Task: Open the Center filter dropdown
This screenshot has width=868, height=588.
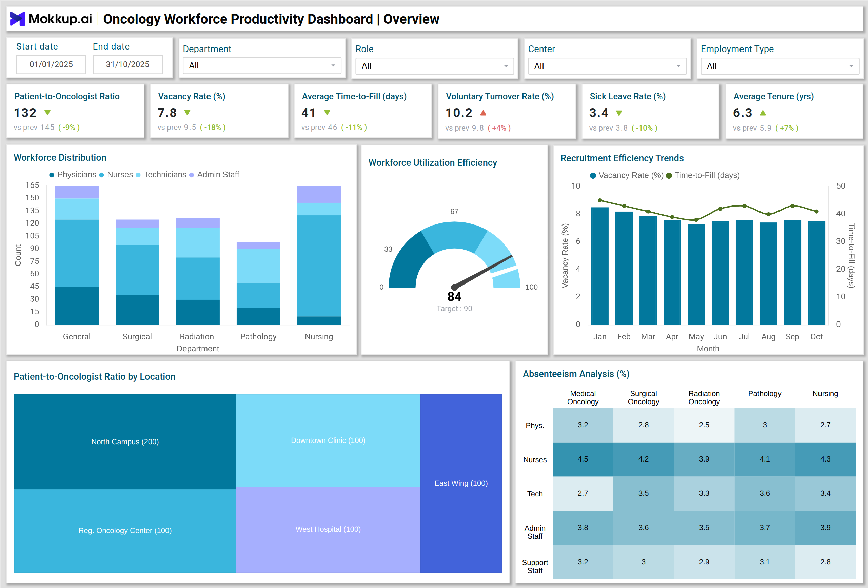Action: 607,66
